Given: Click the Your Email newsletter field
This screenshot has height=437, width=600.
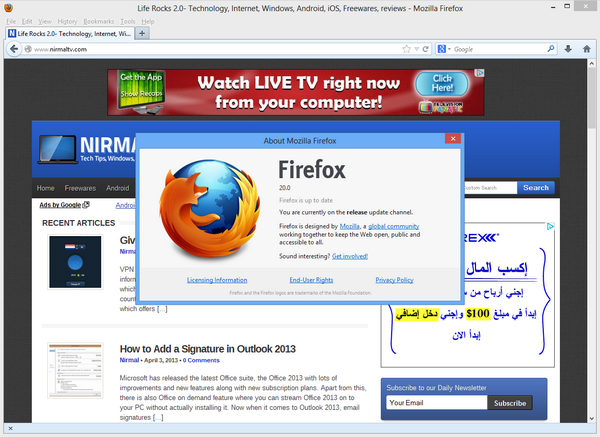Looking at the screenshot, I should tap(437, 403).
